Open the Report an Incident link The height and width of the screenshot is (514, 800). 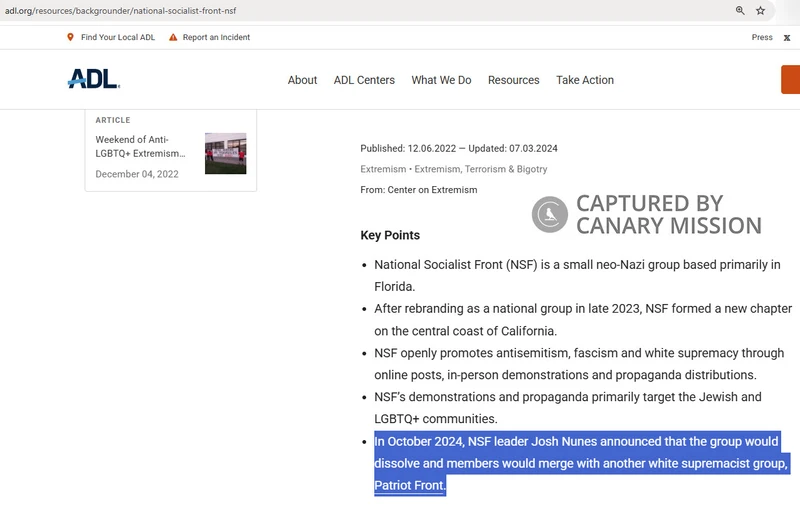[216, 37]
